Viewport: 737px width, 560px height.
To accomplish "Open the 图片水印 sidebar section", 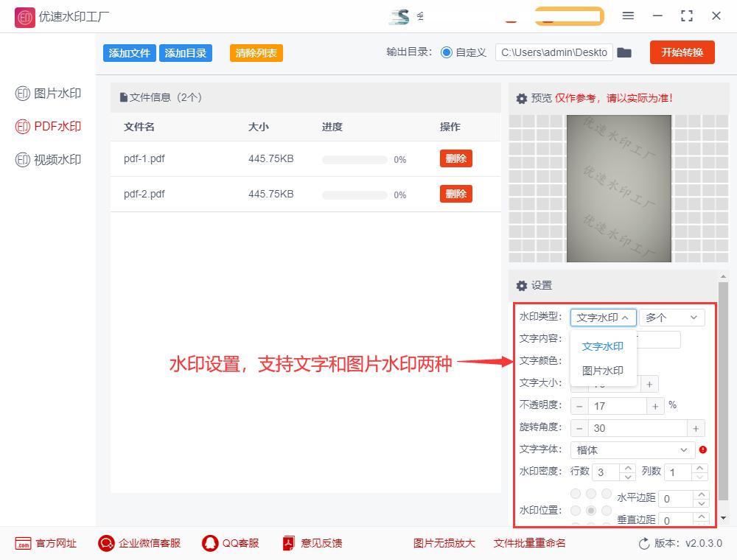I will coord(46,93).
